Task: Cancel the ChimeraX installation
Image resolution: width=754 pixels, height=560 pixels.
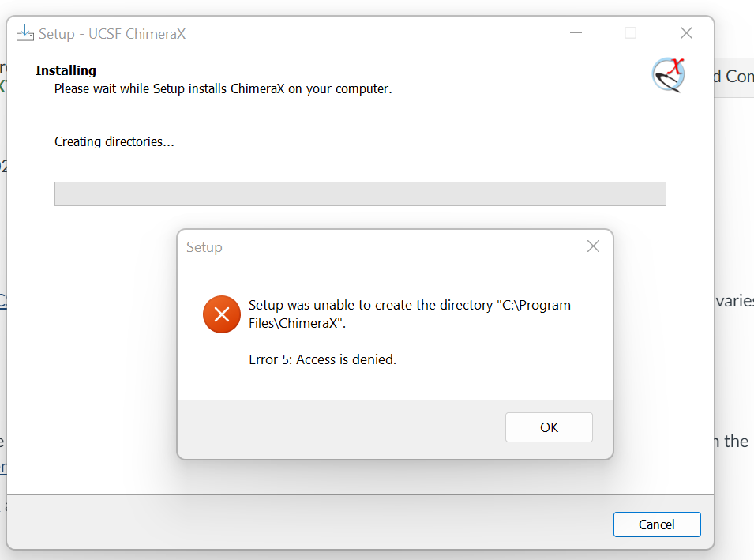Action: pos(657,524)
